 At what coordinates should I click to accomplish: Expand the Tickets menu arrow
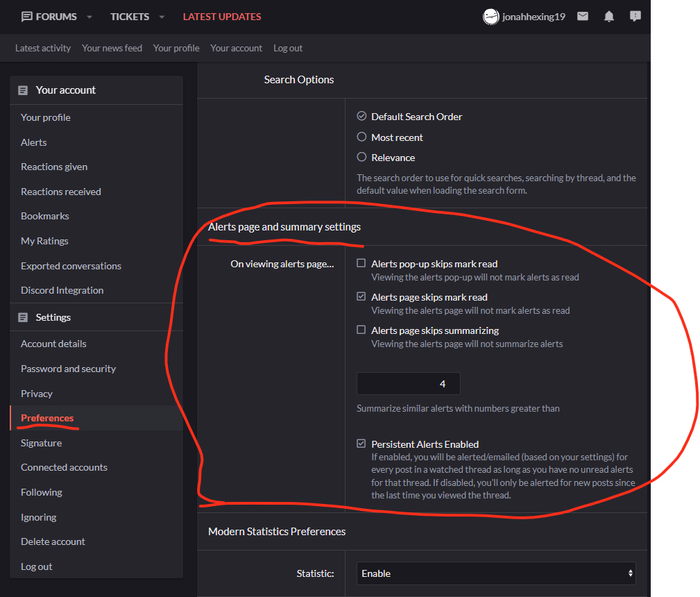(x=162, y=17)
